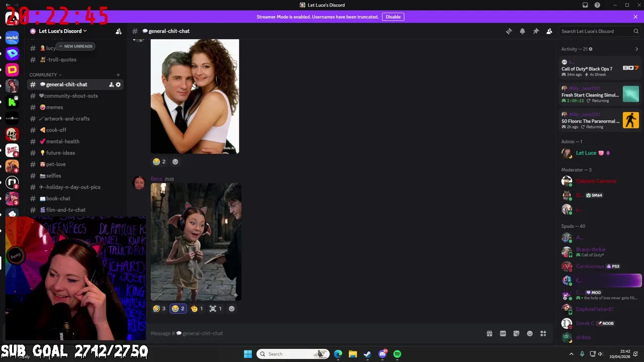Open the server events icon beside server name
The height and width of the screenshot is (362, 644).
click(119, 31)
